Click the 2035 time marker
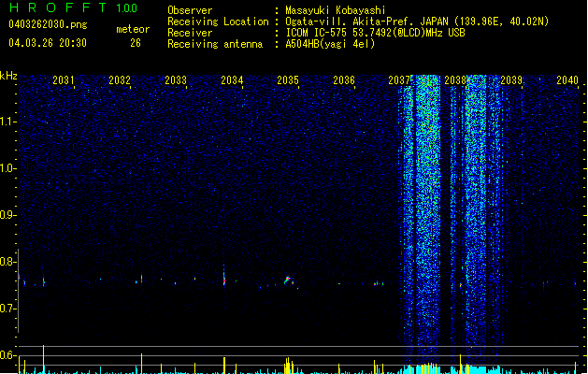 [x=288, y=80]
